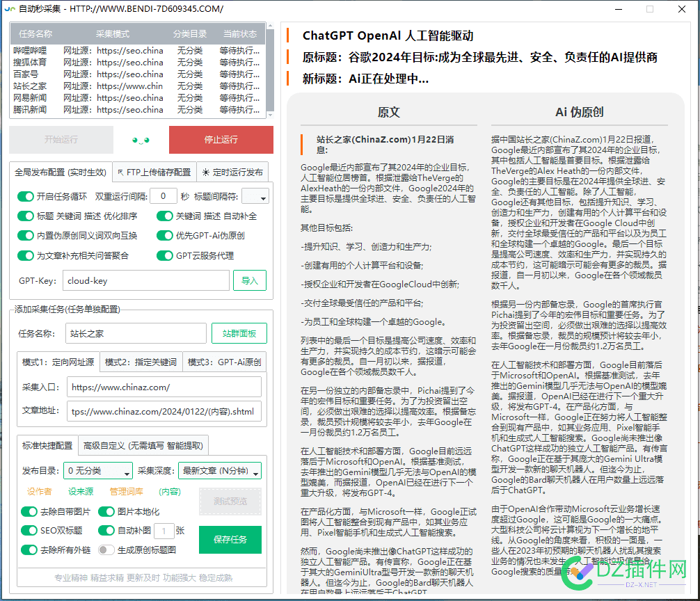Select 模式2:指定关键词 tab
This screenshot has height=601, width=700.
[x=141, y=362]
